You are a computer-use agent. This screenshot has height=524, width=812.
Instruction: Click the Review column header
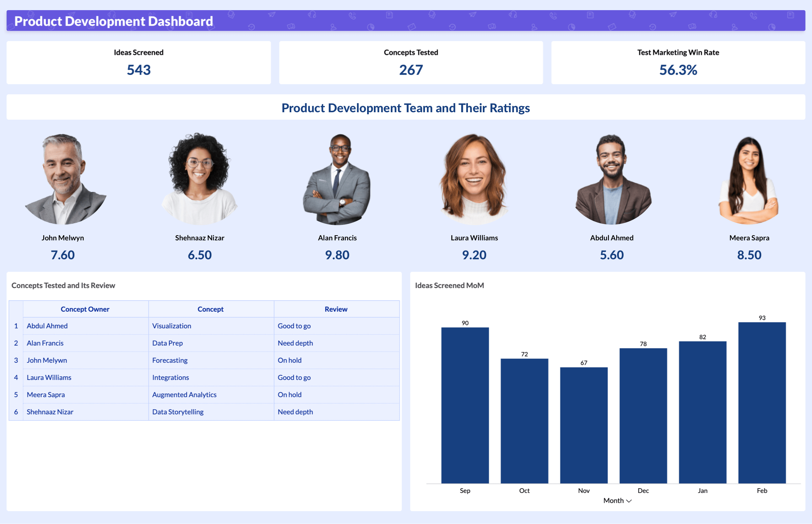tap(336, 309)
